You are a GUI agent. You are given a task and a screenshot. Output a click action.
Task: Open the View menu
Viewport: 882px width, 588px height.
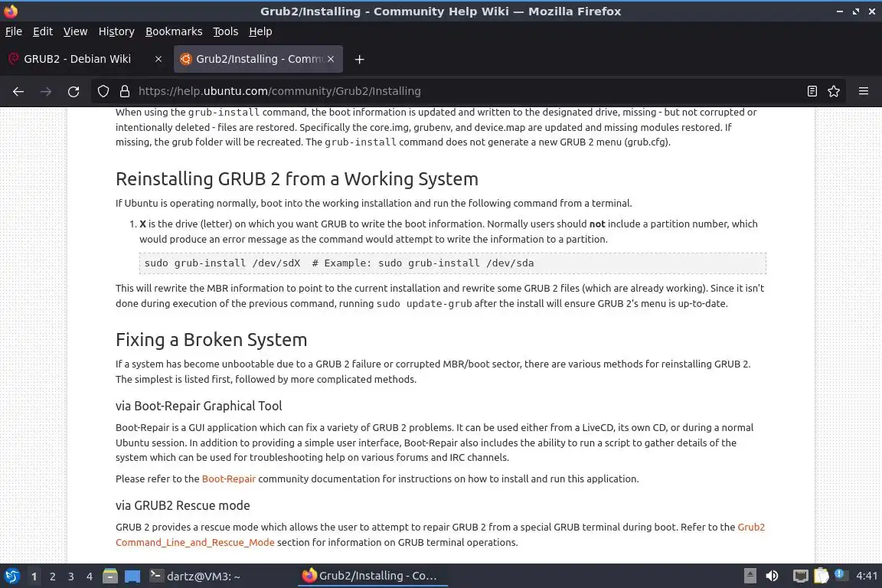(x=75, y=31)
